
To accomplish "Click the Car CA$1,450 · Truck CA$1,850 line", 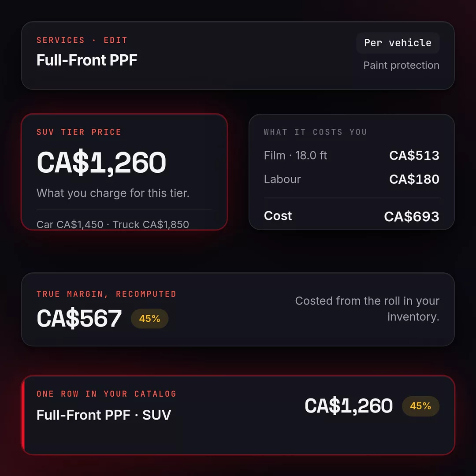I will tap(113, 224).
